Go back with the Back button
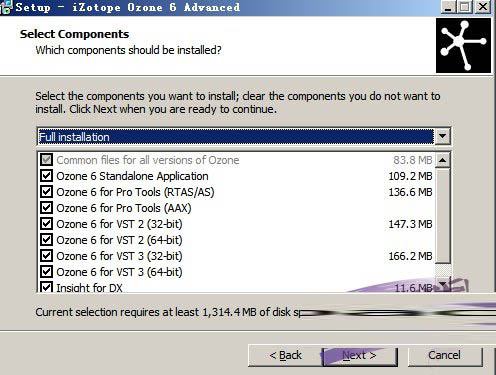Viewport: 496px width, 375px height. 285,355
